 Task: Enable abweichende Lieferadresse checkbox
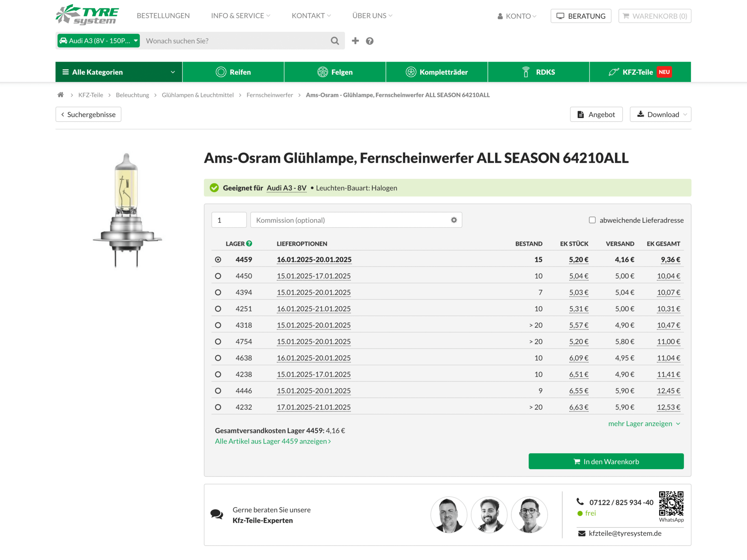592,220
